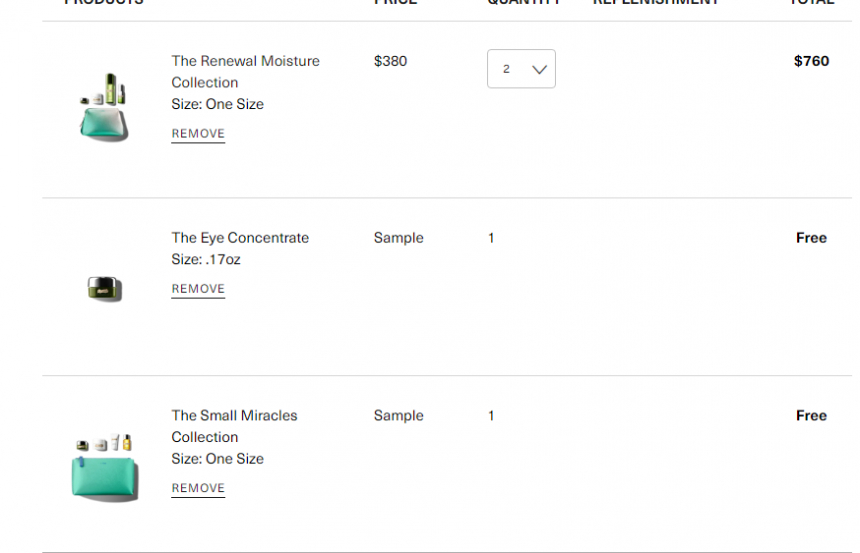Click Size: .17oz under Eye Concentrate
The height and width of the screenshot is (553, 860).
pos(206,259)
